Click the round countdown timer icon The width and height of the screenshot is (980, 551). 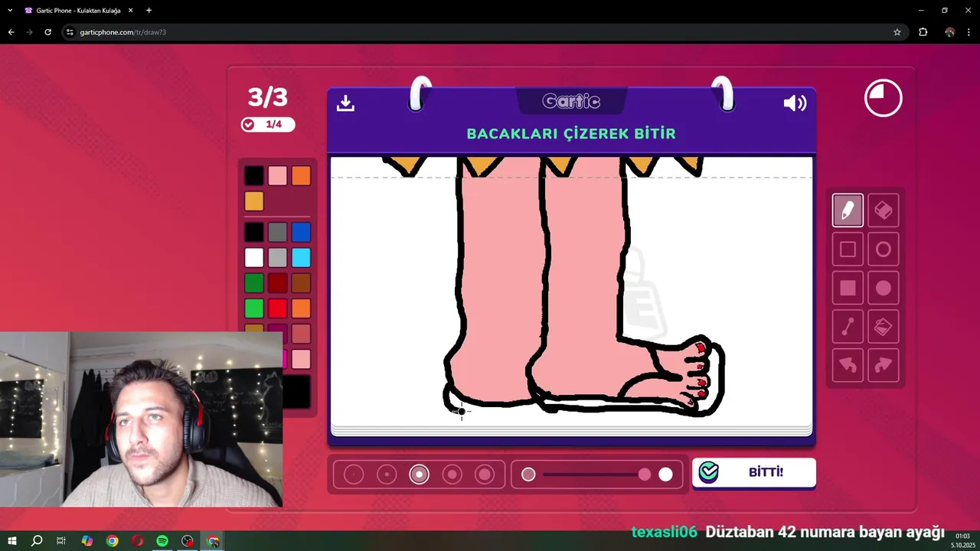coord(884,98)
